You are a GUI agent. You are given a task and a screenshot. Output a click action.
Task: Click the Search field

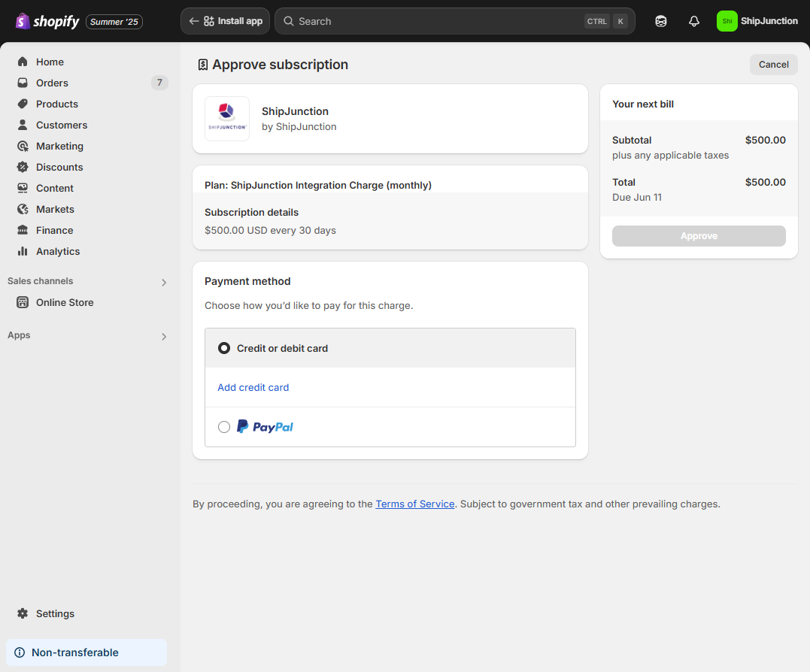pos(454,21)
